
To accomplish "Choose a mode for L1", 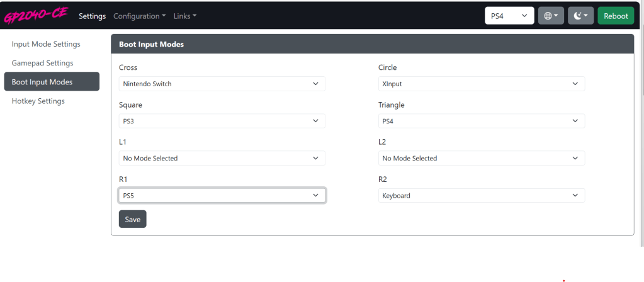I will 222,158.
